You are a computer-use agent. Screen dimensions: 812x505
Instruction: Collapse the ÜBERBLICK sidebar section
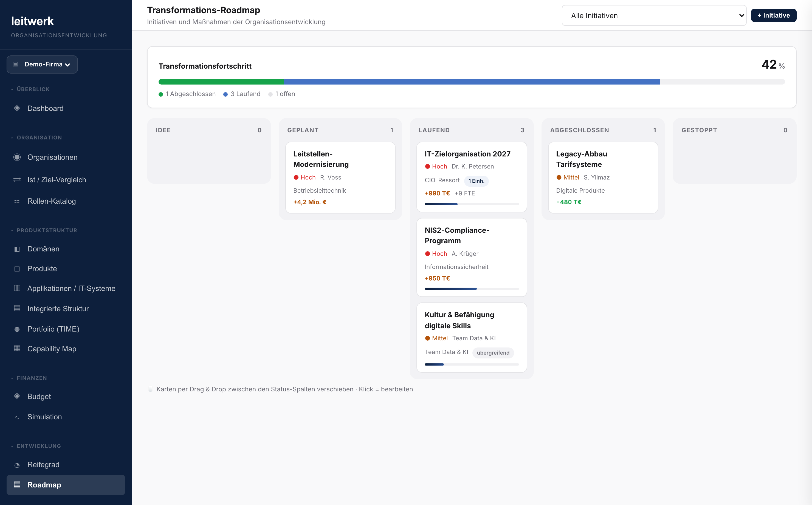coord(30,89)
